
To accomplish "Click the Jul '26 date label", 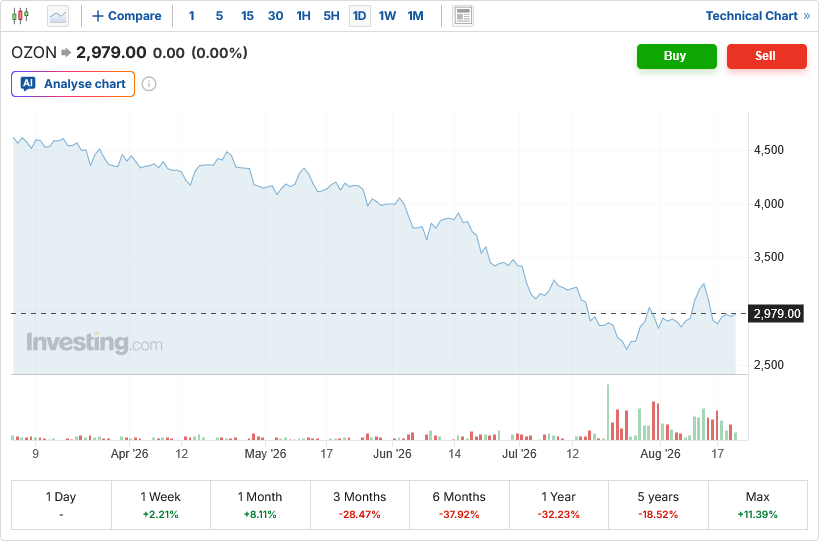I will point(519,454).
